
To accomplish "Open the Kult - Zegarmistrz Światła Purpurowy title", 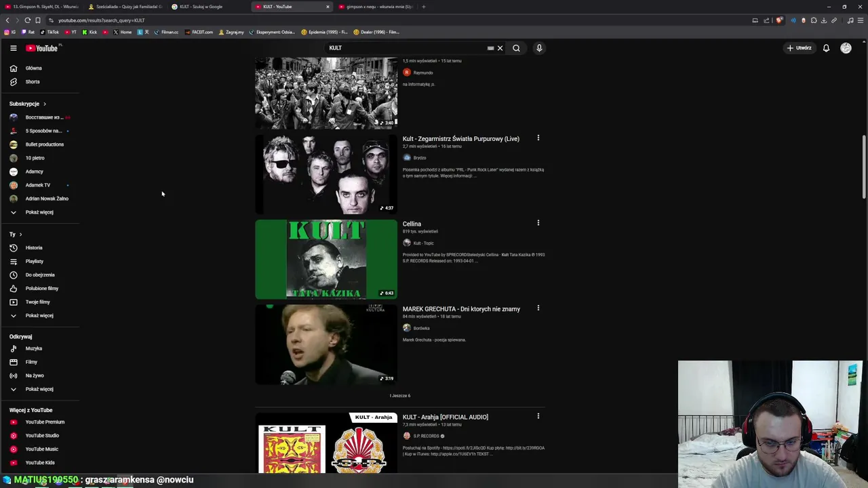I will tap(461, 139).
